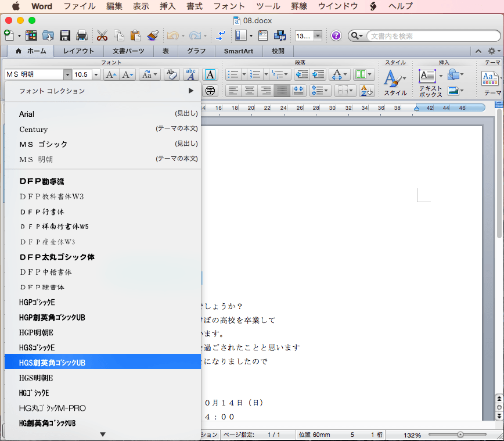Click the Open file folder icon
Viewport: 504px width, 441px height.
point(48,35)
